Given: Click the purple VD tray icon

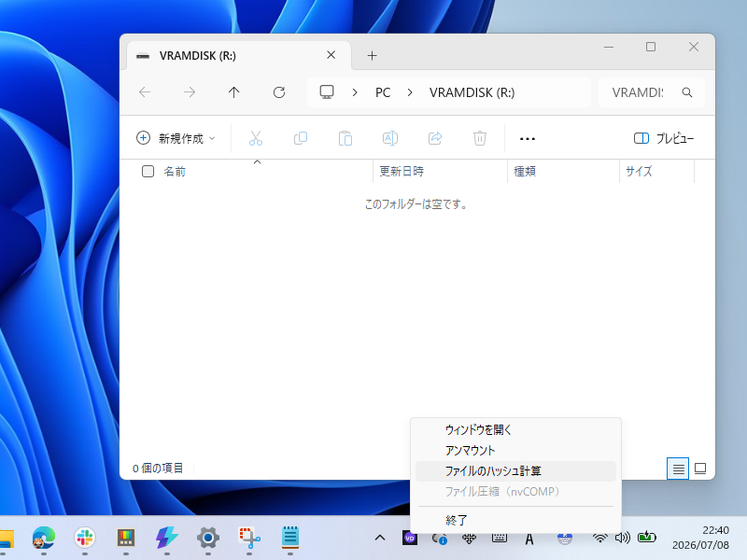Looking at the screenshot, I should pyautogui.click(x=410, y=539).
